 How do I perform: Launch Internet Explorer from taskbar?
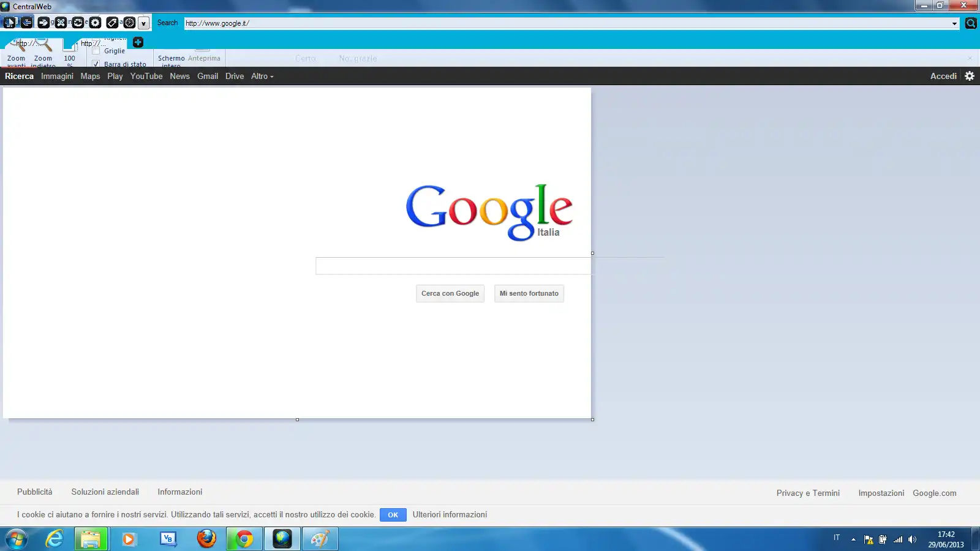pyautogui.click(x=55, y=539)
